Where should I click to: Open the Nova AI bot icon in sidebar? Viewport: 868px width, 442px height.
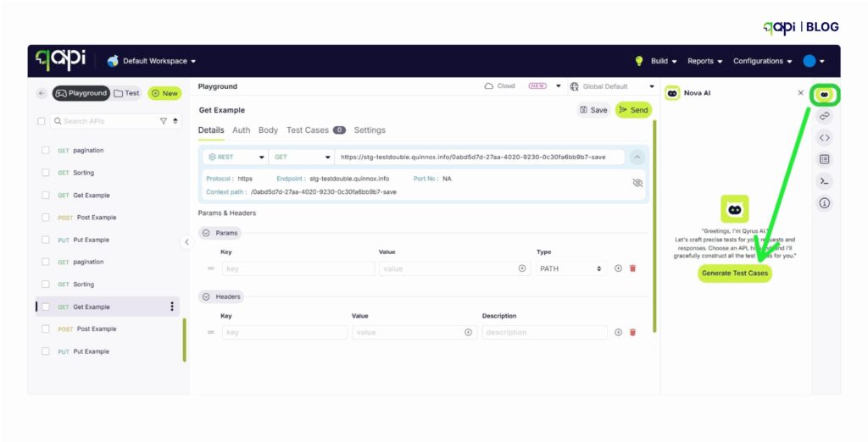click(824, 95)
